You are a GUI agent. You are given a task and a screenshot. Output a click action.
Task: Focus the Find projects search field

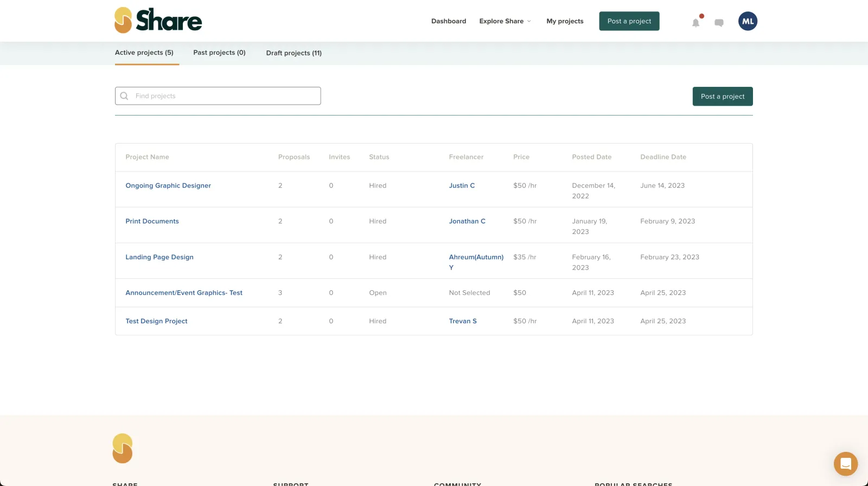218,96
